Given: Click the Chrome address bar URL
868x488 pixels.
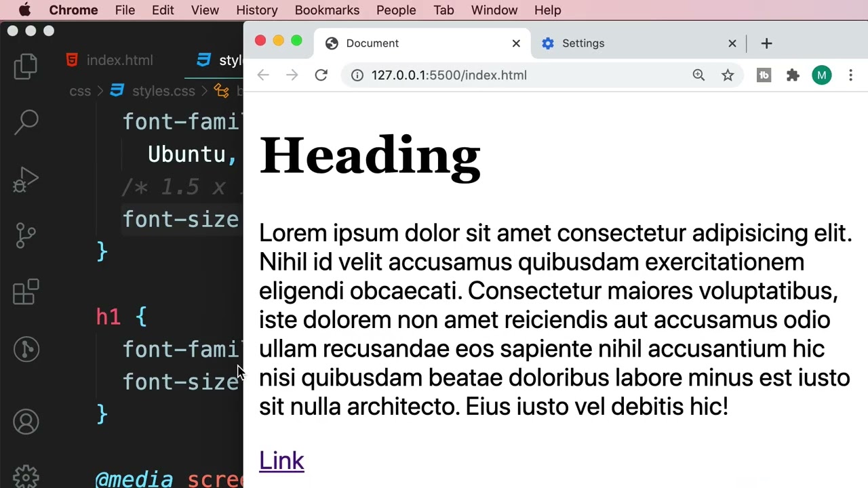Looking at the screenshot, I should pos(449,75).
